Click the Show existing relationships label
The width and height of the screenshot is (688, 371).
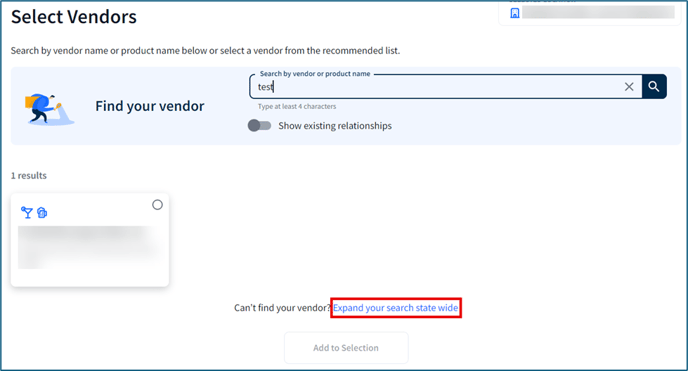[335, 126]
